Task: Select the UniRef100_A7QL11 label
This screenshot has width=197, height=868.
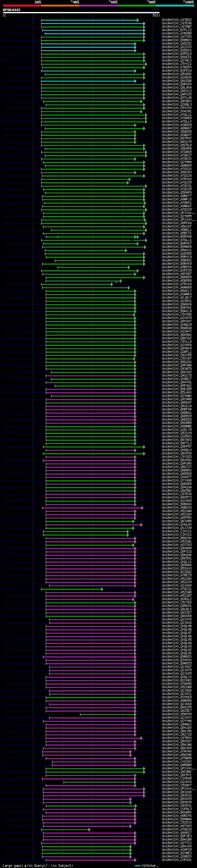Action: [x=177, y=115]
